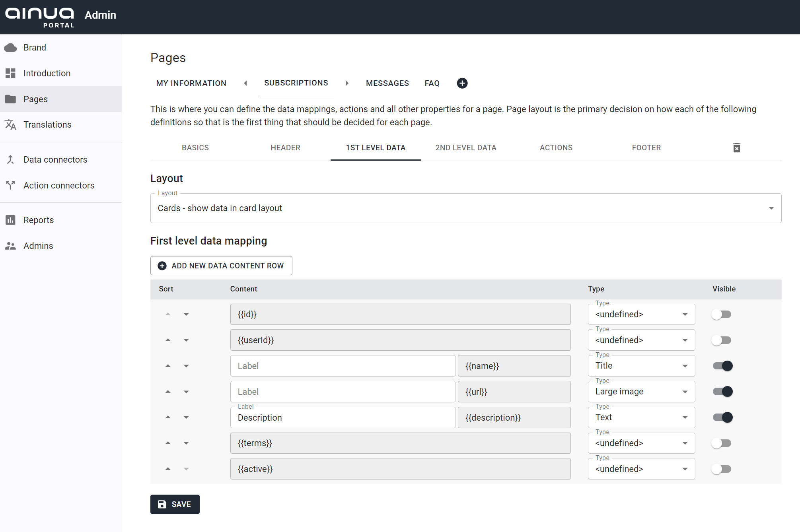Move {{terms}} row up
The height and width of the screenshot is (532, 800).
pyautogui.click(x=168, y=443)
